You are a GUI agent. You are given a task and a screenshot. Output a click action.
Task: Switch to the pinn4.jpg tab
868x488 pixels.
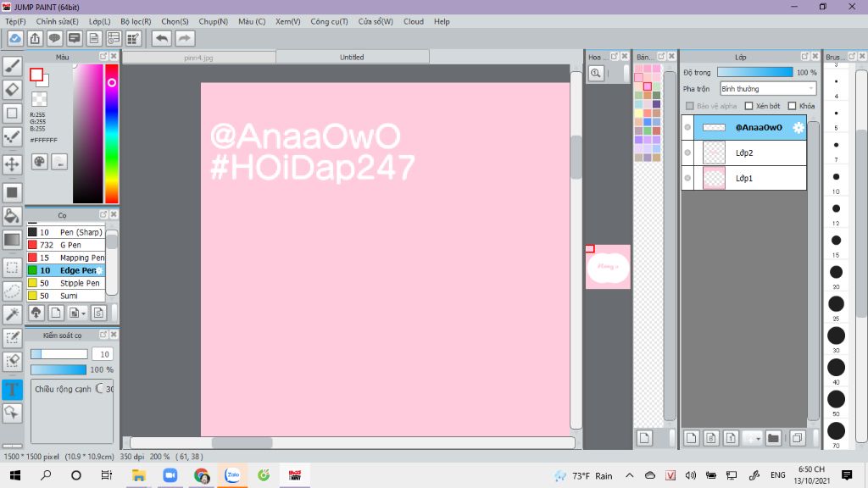click(x=198, y=57)
